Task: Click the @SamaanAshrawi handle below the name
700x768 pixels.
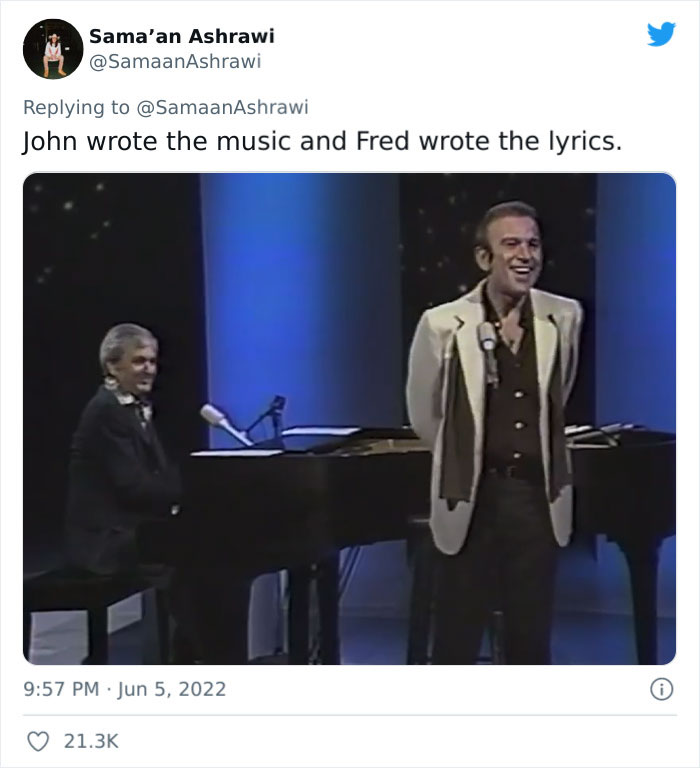Action: click(x=175, y=61)
